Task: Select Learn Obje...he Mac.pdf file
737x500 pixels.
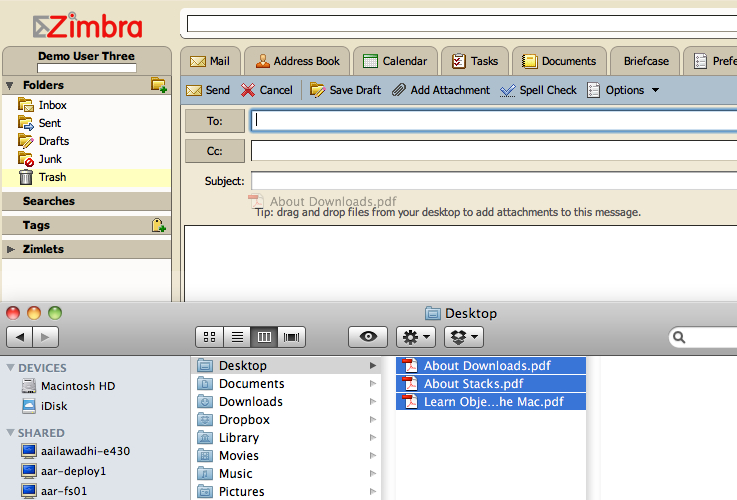Action: click(x=491, y=402)
